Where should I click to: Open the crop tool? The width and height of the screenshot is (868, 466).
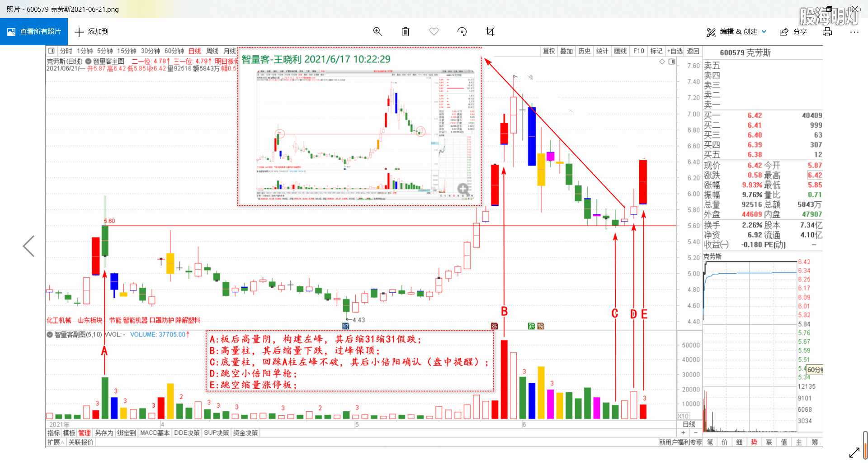coord(490,32)
